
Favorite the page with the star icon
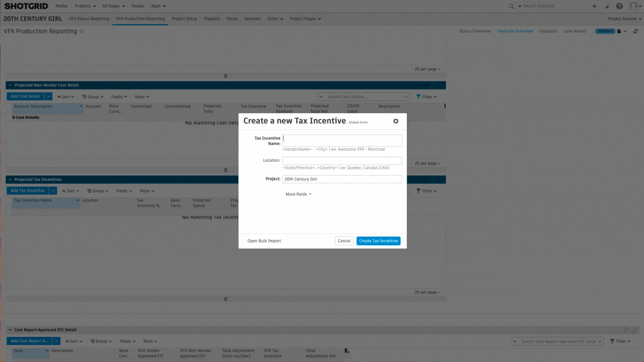(81, 31)
